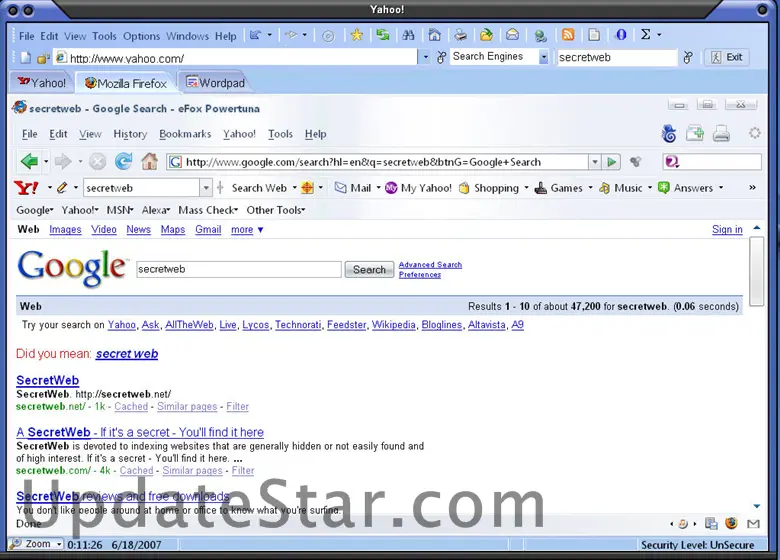Open the Images link in Google navigation
The height and width of the screenshot is (560, 780).
(x=65, y=230)
